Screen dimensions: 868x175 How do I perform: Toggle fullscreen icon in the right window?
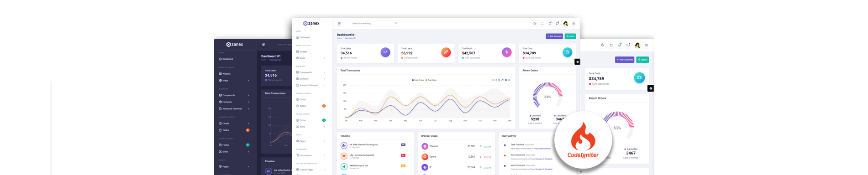click(x=611, y=45)
